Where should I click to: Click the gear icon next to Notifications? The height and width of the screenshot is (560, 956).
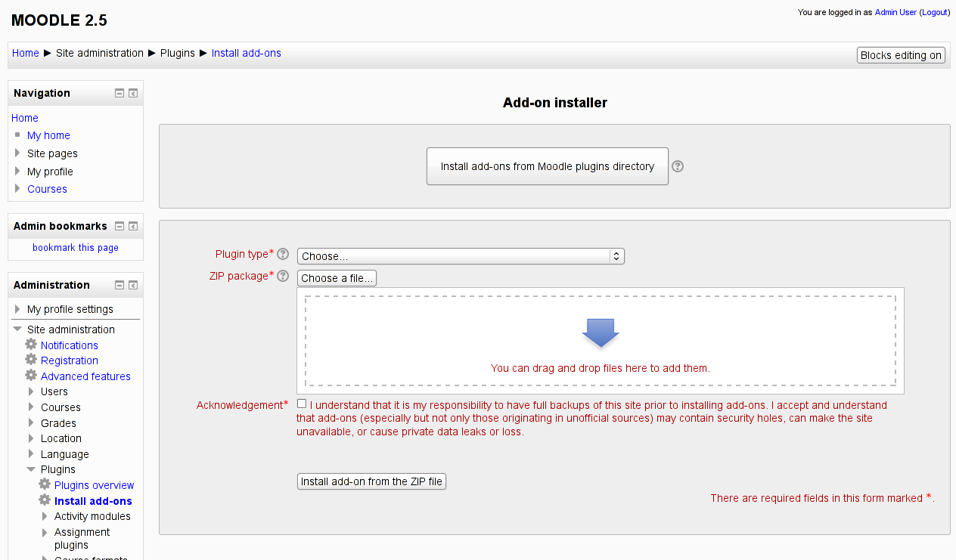31,345
